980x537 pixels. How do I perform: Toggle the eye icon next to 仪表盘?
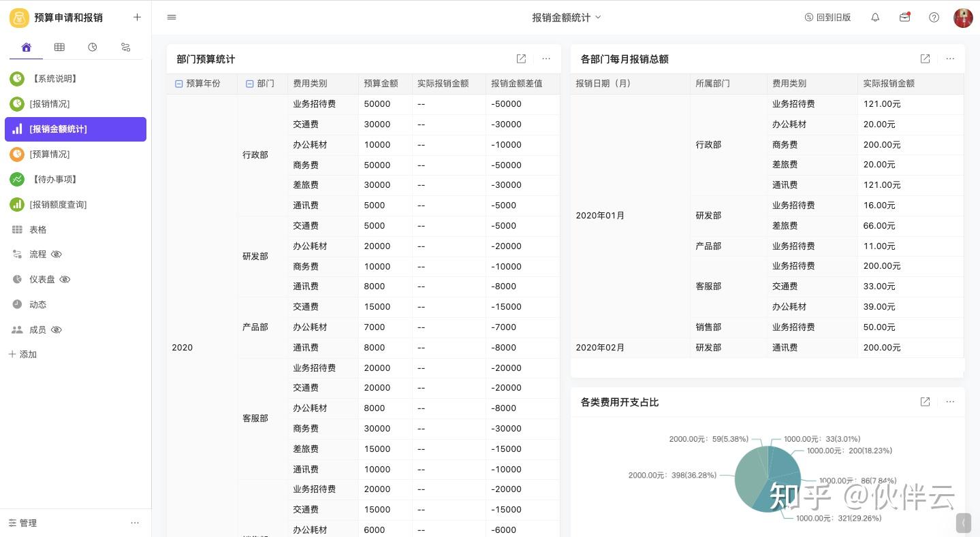pos(65,280)
